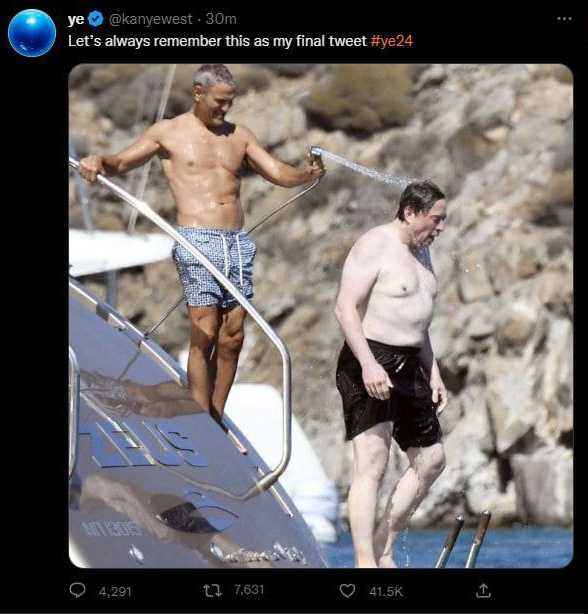Image resolution: width=588 pixels, height=614 pixels.
Task: Open the tweet via the 30m timestamp
Action: (221, 19)
